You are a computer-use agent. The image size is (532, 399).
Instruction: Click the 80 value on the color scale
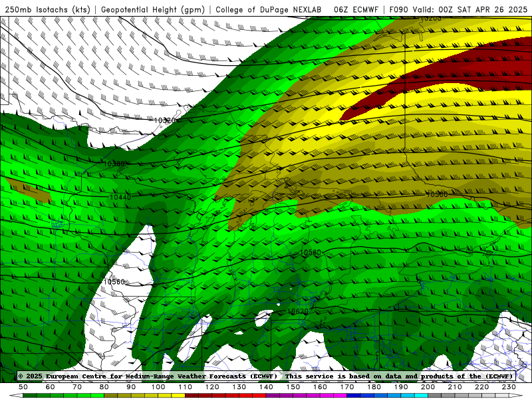104,387
